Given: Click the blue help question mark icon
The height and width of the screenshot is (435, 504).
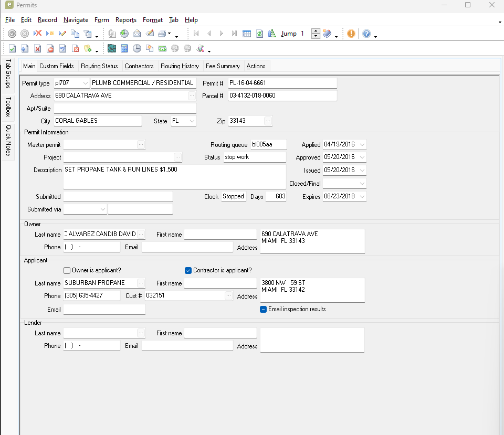Looking at the screenshot, I should (366, 34).
